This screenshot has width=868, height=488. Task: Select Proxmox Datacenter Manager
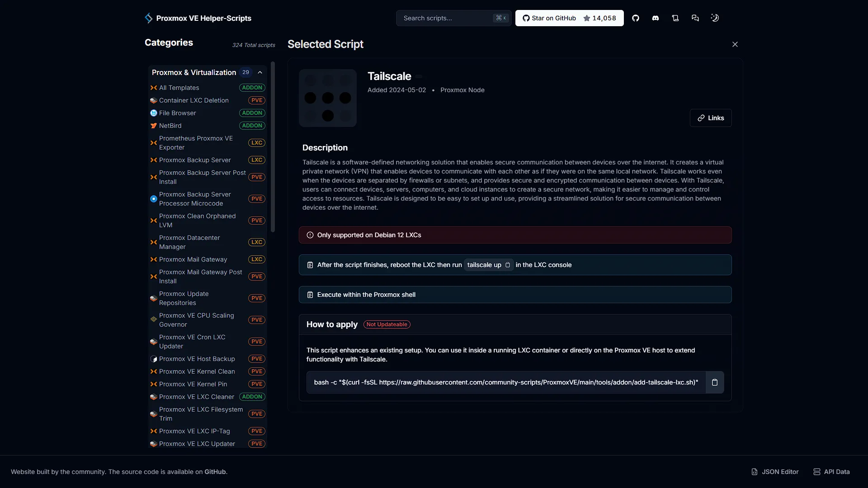click(208, 242)
